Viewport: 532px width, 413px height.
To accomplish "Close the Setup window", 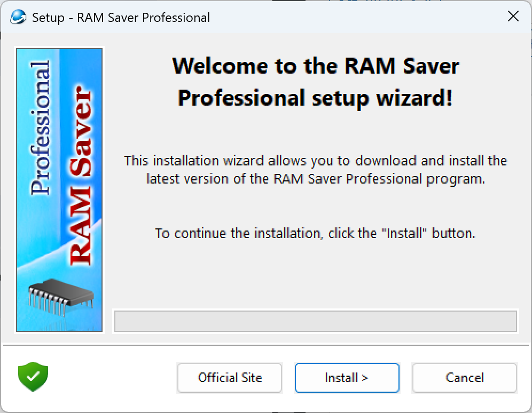I will pos(513,16).
